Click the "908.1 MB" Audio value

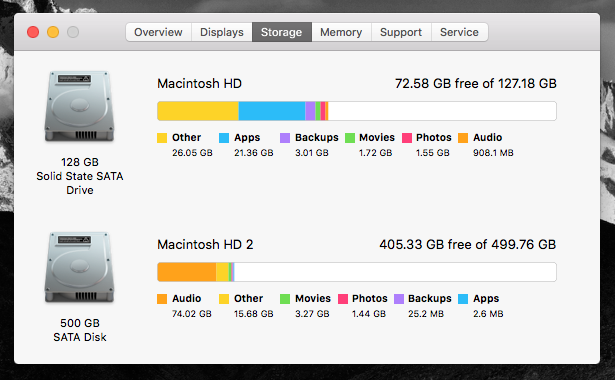pyautogui.click(x=493, y=153)
